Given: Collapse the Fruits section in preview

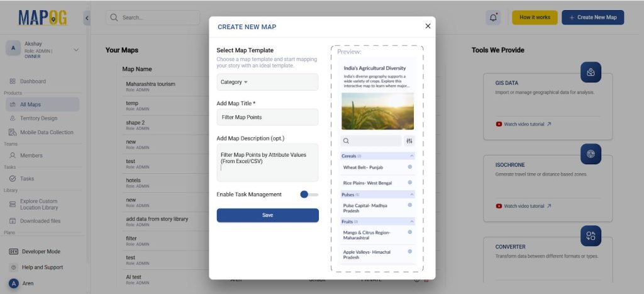Looking at the screenshot, I should point(412,222).
